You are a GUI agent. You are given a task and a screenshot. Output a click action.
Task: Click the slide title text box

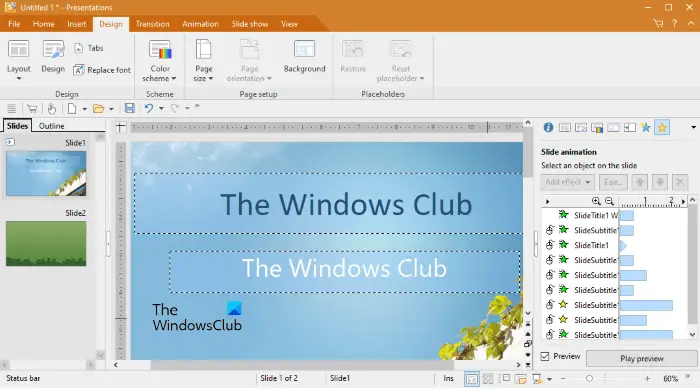[x=329, y=203]
